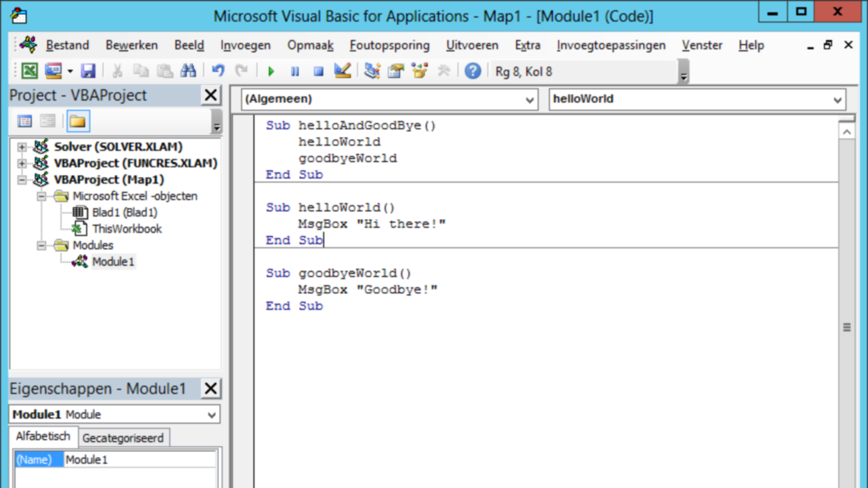Open the Properties Window toolbar icon
868x488 pixels.
click(396, 71)
